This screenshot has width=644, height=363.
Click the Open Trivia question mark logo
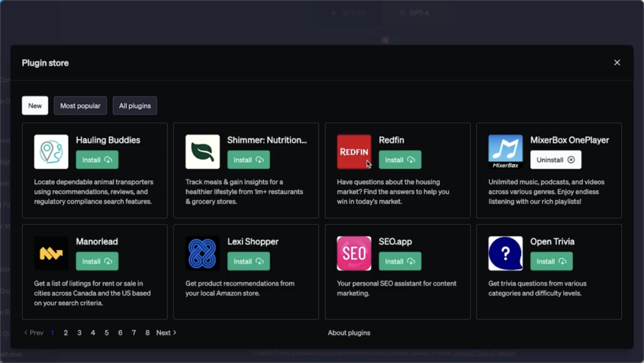[505, 253]
